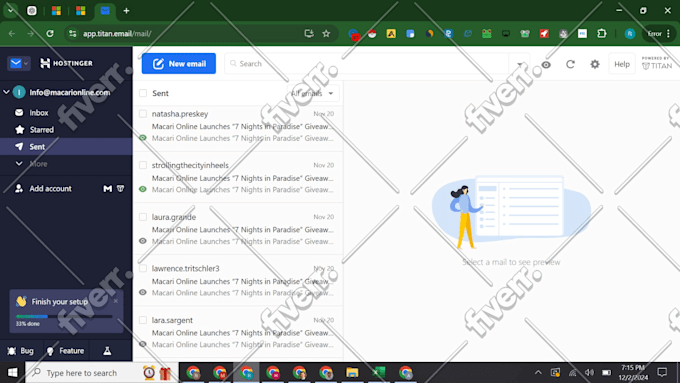The height and width of the screenshot is (383, 680).
Task: Check the lawrence.tritschler3 email checkbox
Action: [143, 268]
